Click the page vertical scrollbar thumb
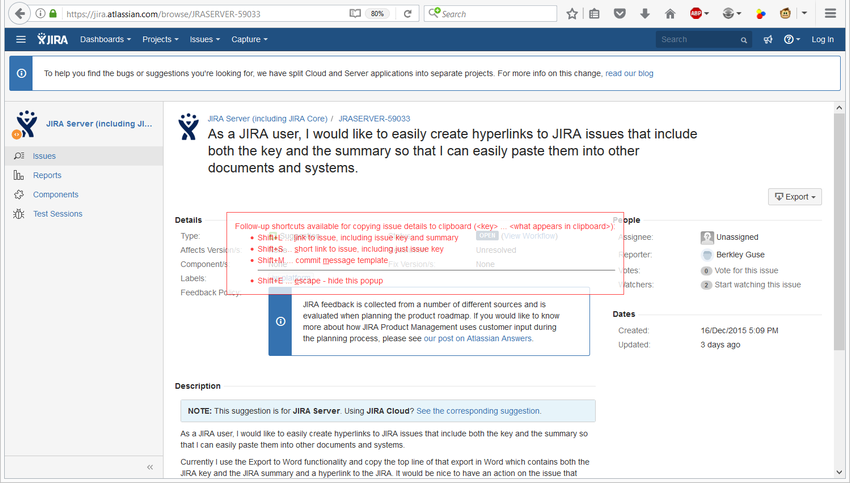 [839, 231]
